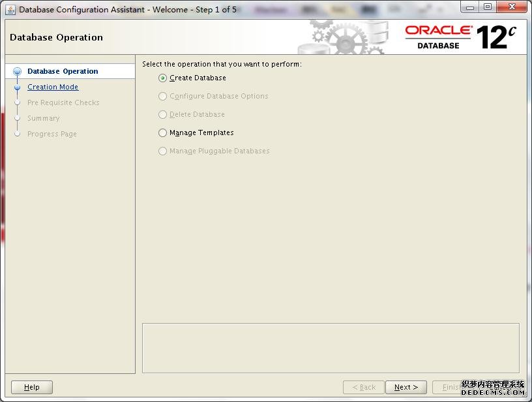This screenshot has height=402, width=532.
Task: Select the Delete Database radio button
Action: 163,114
